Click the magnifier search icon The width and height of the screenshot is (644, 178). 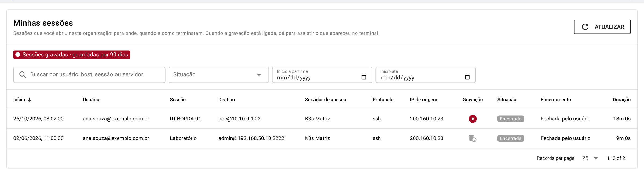point(23,75)
